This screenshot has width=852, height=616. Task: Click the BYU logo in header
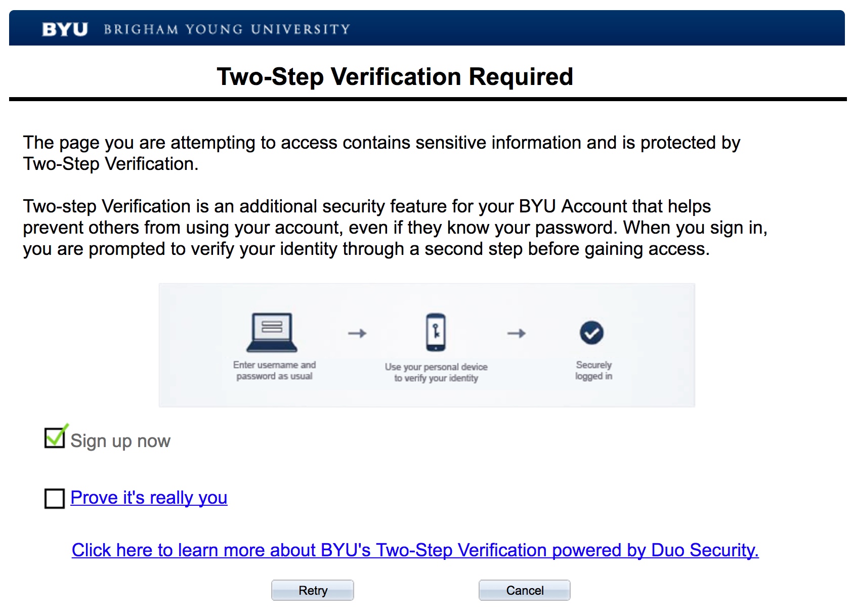[x=65, y=29]
